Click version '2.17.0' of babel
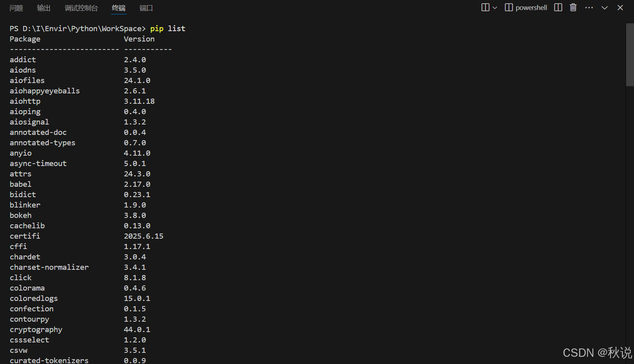Image resolution: width=634 pixels, height=364 pixels. [x=137, y=184]
